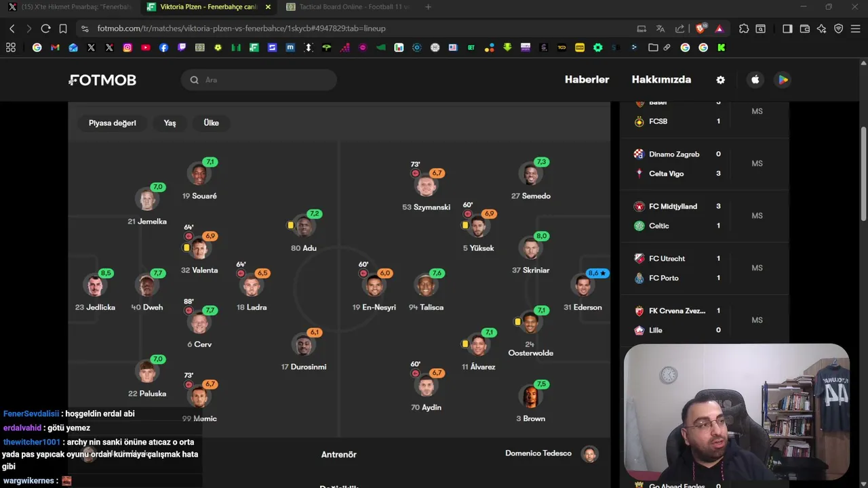Viewport: 868px width, 488px height.
Task: Click the FotMob logo
Action: [x=102, y=80]
